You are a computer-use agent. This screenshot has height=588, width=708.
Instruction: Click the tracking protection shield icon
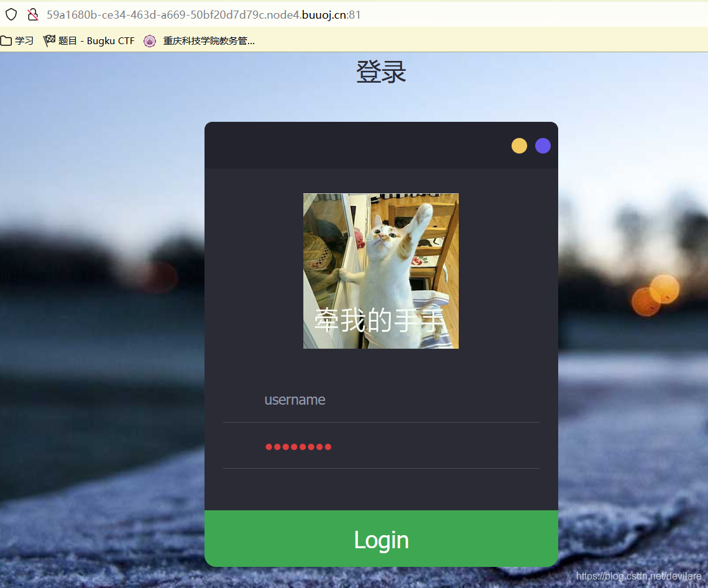pyautogui.click(x=11, y=14)
